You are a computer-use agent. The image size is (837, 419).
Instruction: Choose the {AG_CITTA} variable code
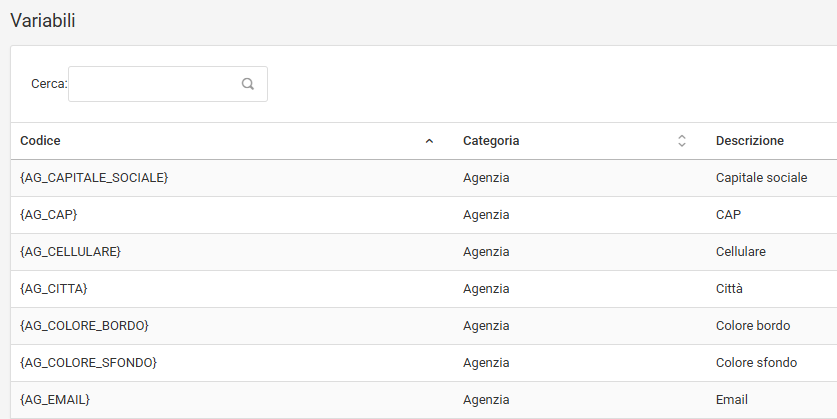(x=54, y=289)
